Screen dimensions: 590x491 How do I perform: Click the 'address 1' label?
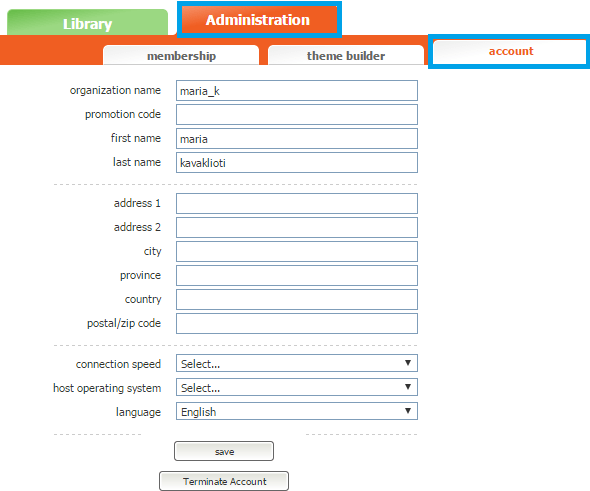137,203
